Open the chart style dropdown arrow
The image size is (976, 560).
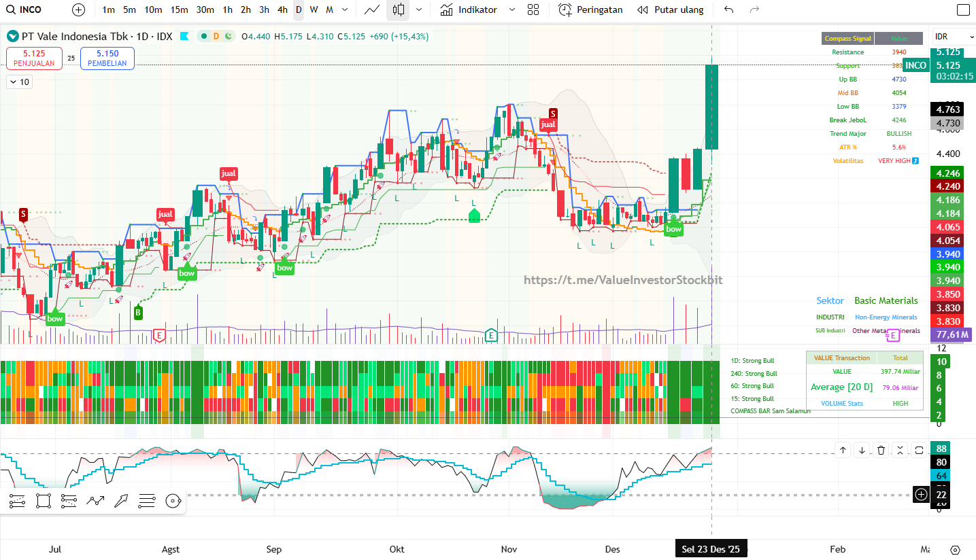pyautogui.click(x=419, y=10)
